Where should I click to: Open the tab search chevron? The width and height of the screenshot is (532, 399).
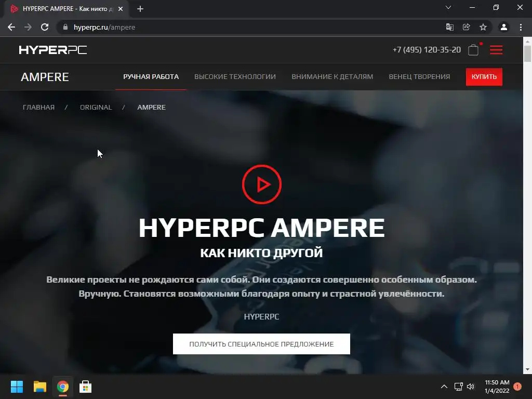[x=448, y=7]
